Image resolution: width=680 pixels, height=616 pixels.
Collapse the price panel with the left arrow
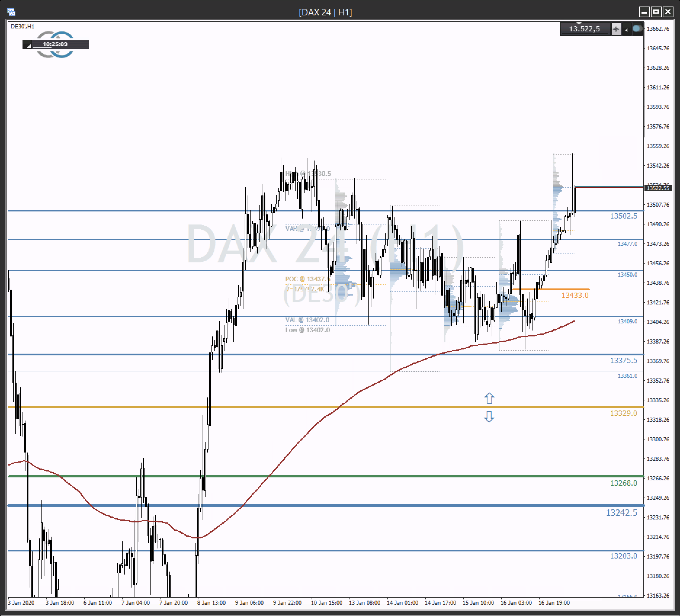(x=626, y=30)
